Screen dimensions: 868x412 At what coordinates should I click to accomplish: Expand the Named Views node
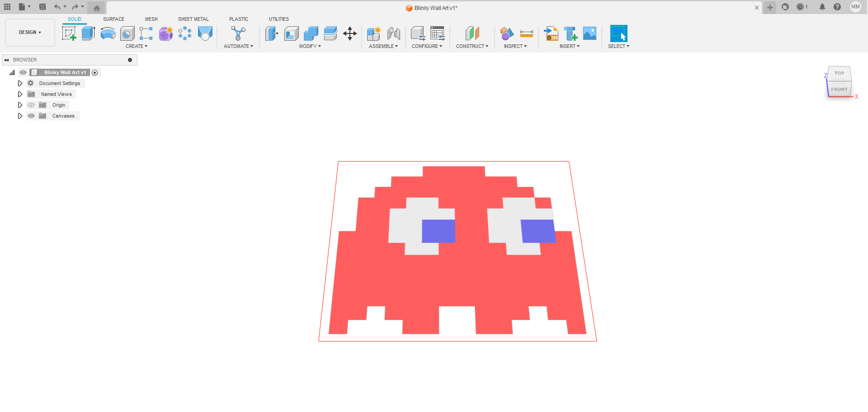[x=20, y=94]
